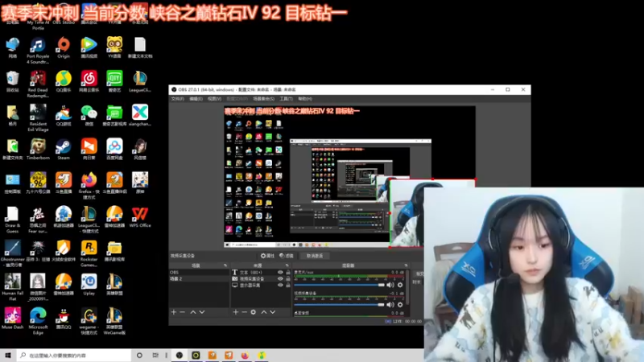
Task: Open the Windows Start menu
Action: (8, 356)
